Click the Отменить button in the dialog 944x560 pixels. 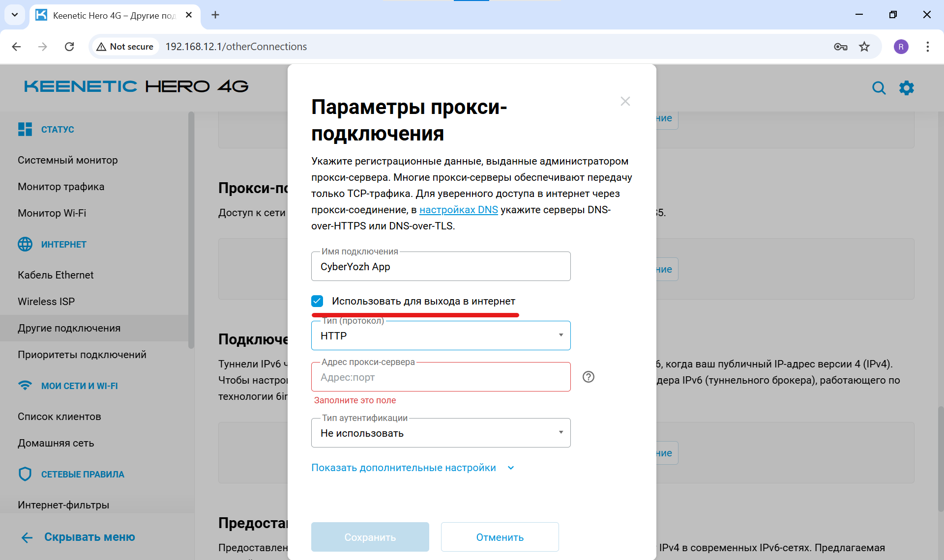click(x=500, y=537)
